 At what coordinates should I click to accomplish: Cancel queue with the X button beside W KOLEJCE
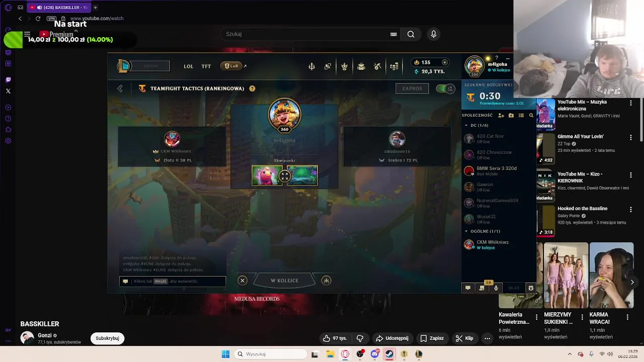[x=243, y=281]
